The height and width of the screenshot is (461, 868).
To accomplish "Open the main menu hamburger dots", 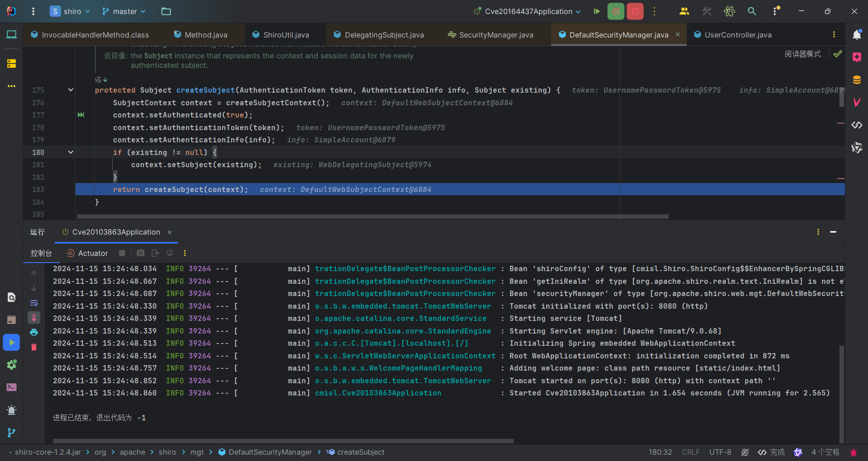I will pos(33,11).
